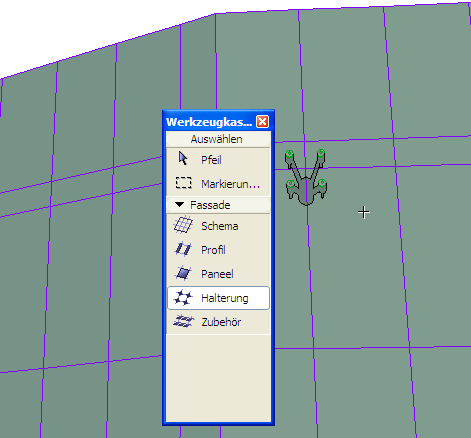This screenshot has height=438, width=471.
Task: Click the Auswählen section header
Action: pos(218,139)
